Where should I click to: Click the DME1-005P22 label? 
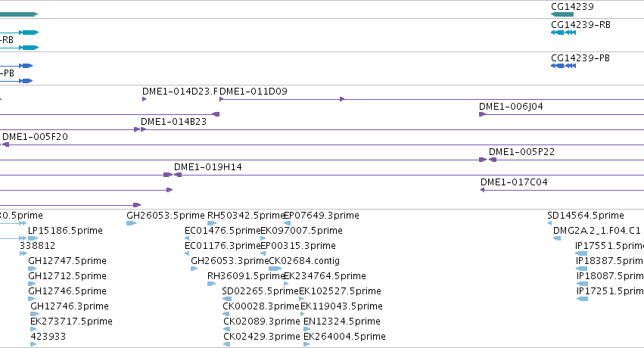pos(521,152)
